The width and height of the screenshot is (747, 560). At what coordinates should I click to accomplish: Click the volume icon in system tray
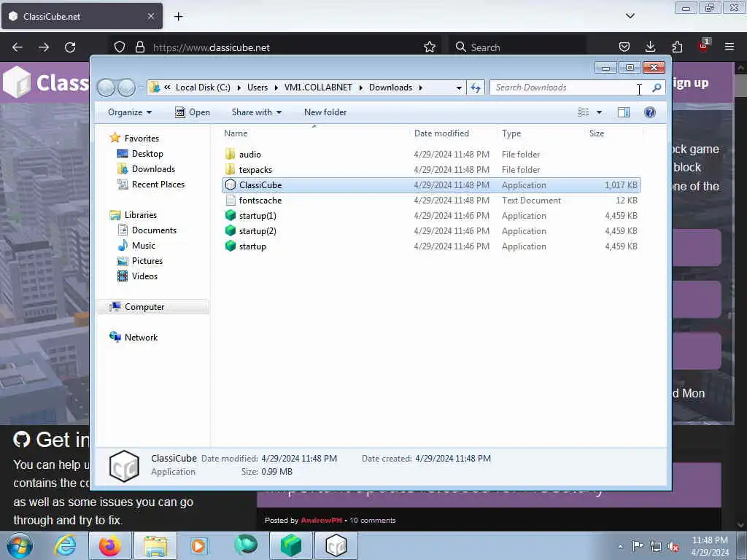673,547
